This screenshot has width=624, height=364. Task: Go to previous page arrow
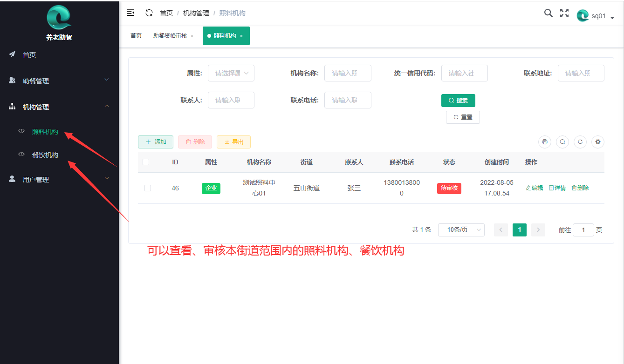point(501,230)
